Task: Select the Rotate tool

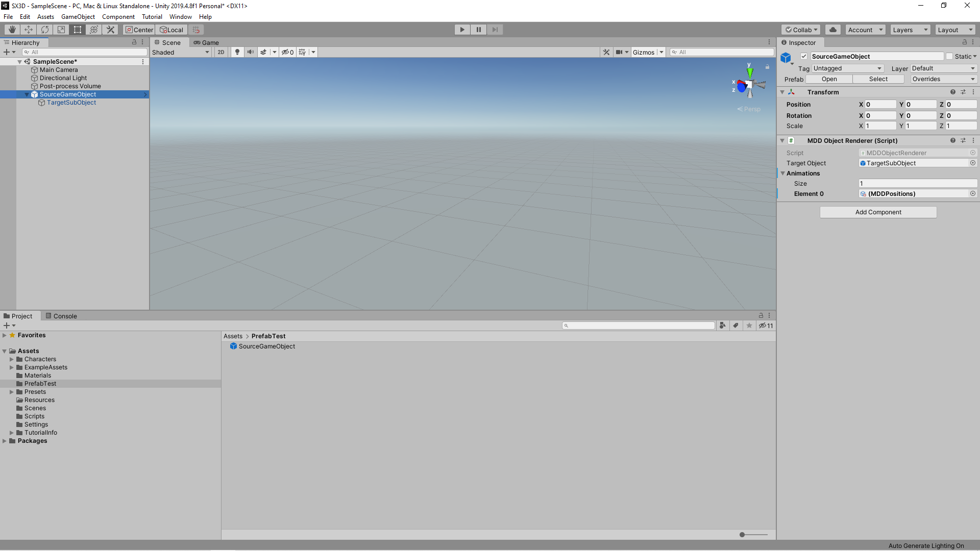Action: (x=45, y=29)
